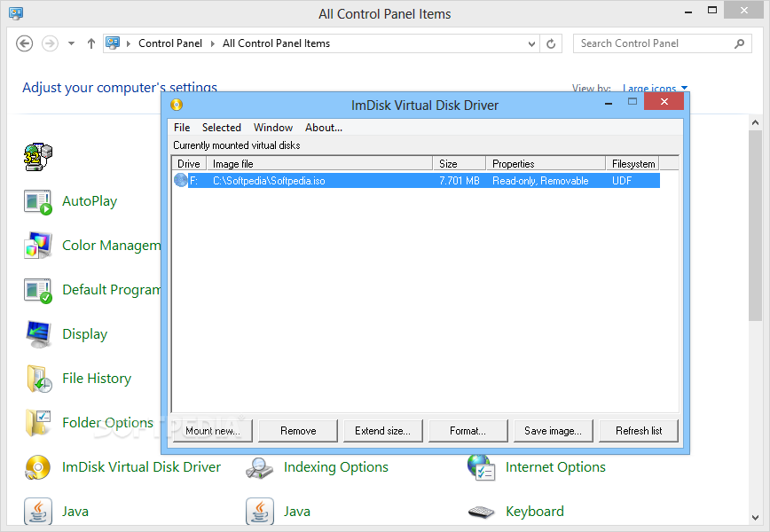Open the AutoPlay link

click(x=90, y=201)
